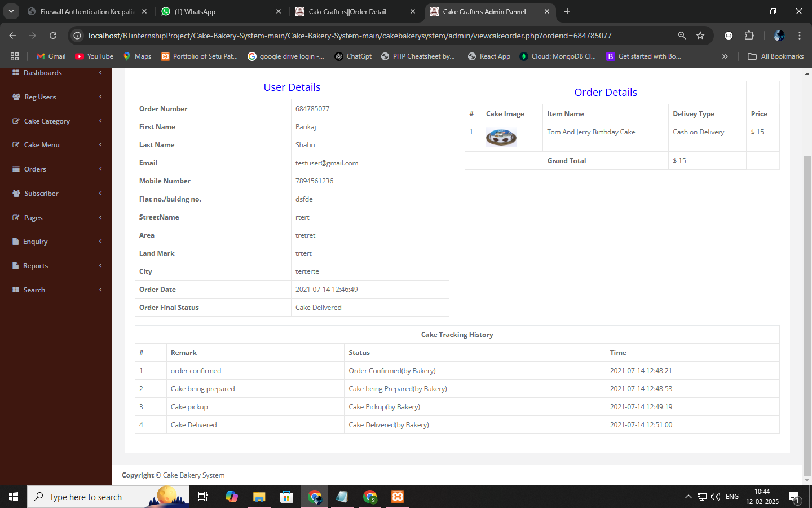Expand the Cake Menu chevron

pyautogui.click(x=100, y=145)
